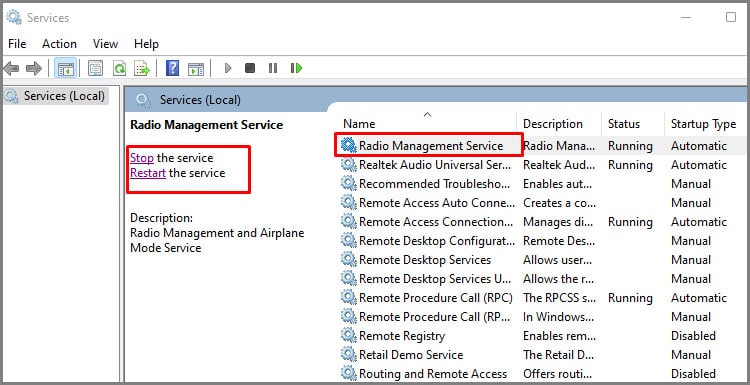The image size is (750, 385).
Task: Sort by the Status column header
Action: pos(624,124)
